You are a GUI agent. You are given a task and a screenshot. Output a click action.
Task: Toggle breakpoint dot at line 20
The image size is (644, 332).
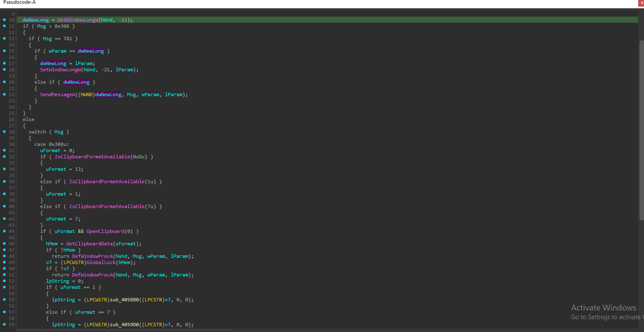[x=4, y=82]
